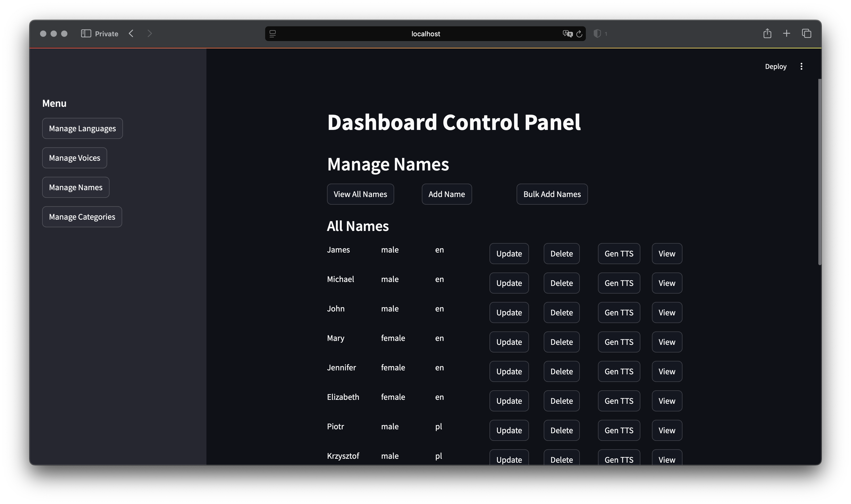Click the localhost address bar field
This screenshot has height=504, width=851.
[x=425, y=34]
